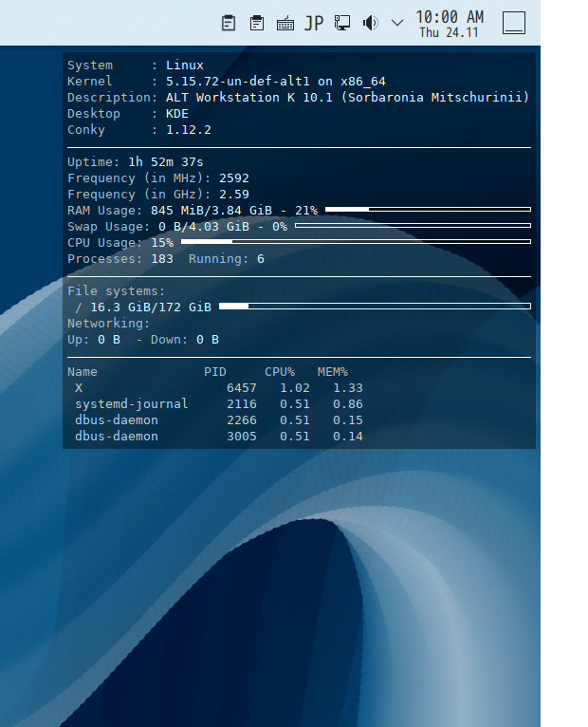Image resolution: width=588 pixels, height=727 pixels.
Task: Click the CPU Usage progress bar
Action: [x=356, y=242]
